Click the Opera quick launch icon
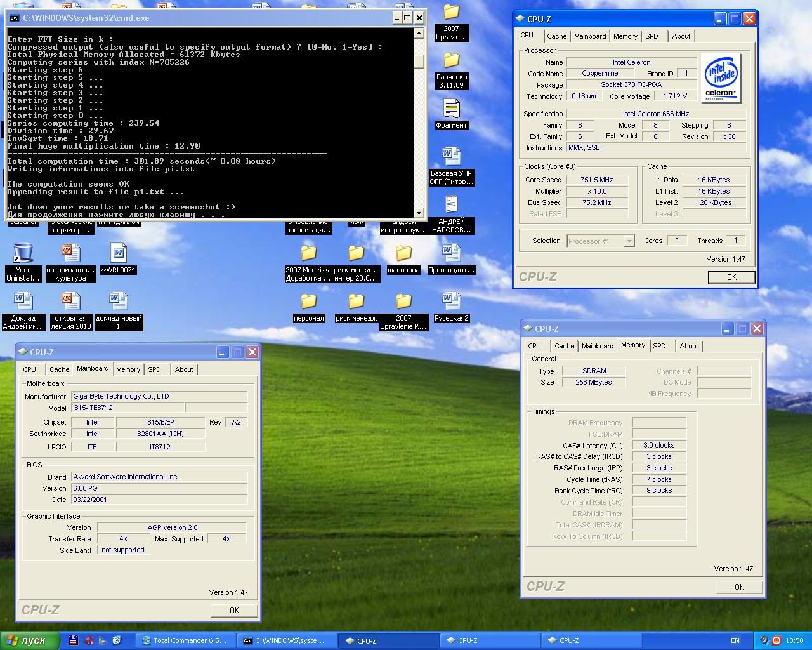 (89, 640)
